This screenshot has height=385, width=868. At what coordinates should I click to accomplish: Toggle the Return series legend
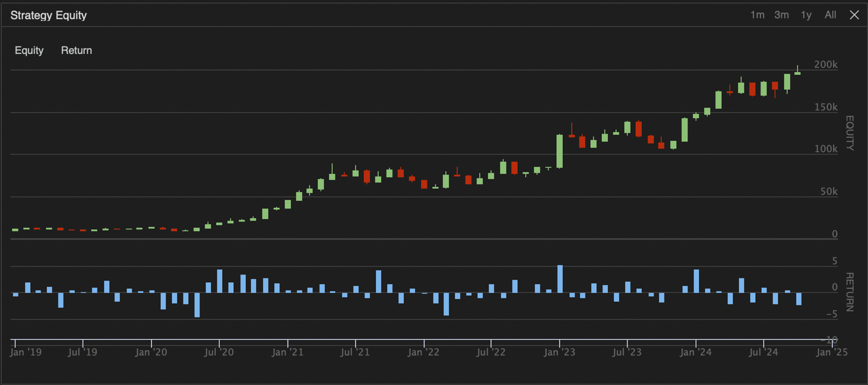tap(77, 51)
